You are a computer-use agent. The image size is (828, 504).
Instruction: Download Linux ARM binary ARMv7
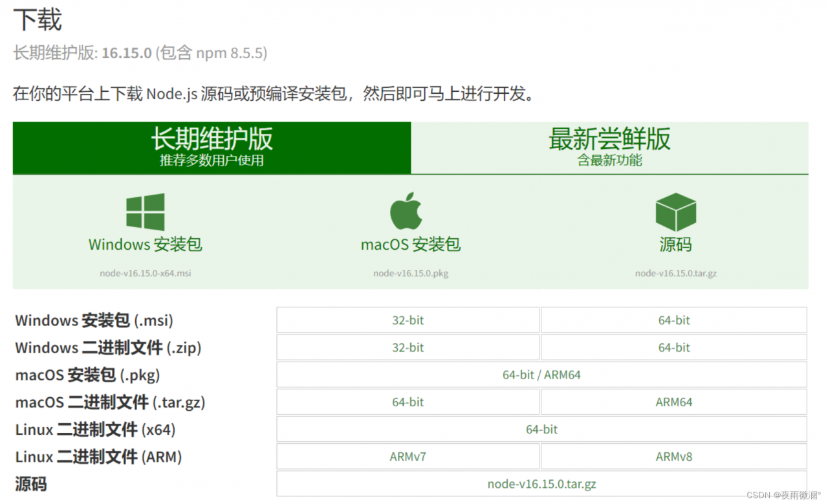point(408,457)
